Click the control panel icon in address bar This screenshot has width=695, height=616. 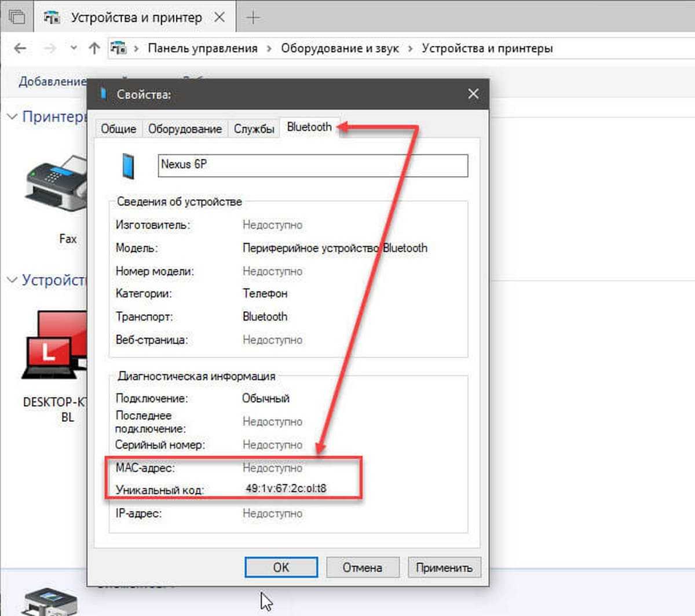(119, 49)
